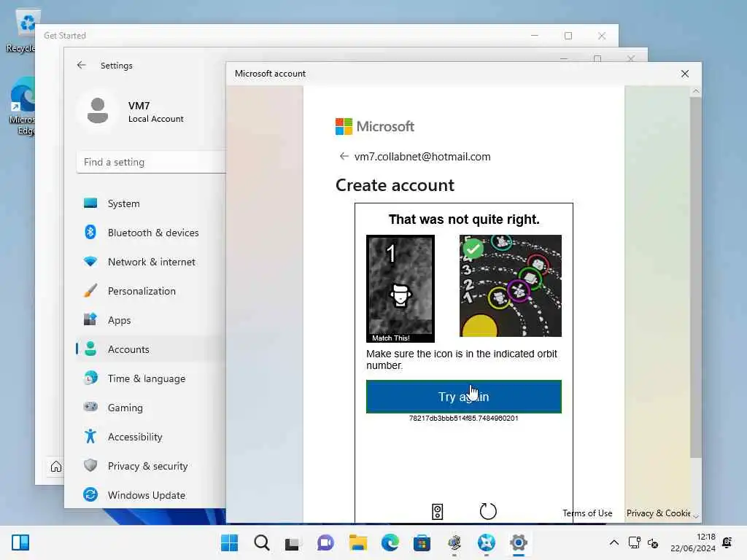
Task: Select Time & language text in Settings
Action: click(147, 378)
